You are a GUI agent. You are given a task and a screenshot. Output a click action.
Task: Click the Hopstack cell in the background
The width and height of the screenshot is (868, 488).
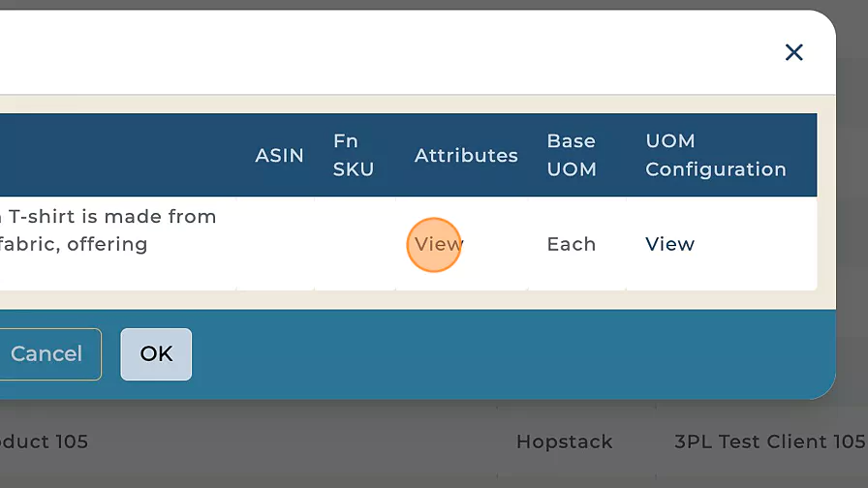point(564,442)
